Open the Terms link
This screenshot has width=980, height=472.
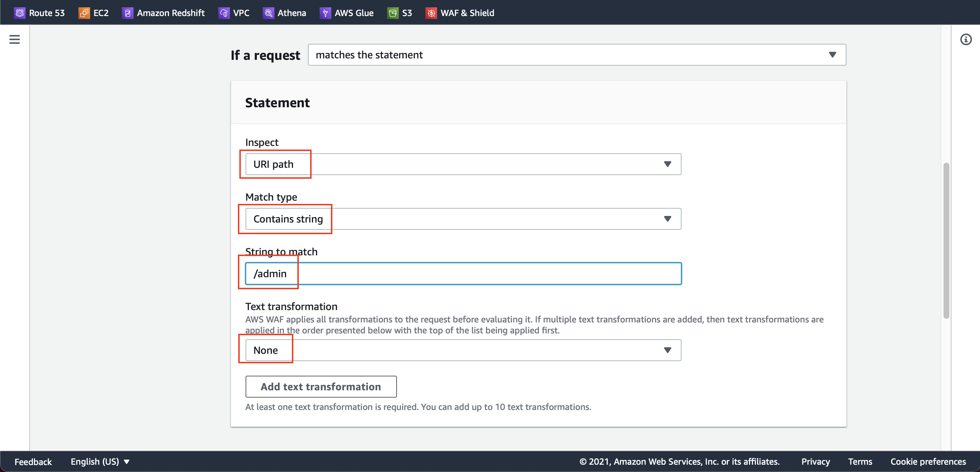[860, 461]
